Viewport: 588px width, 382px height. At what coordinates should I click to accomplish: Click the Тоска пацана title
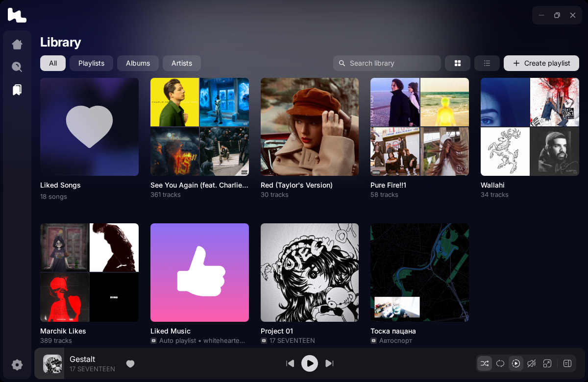[393, 331]
